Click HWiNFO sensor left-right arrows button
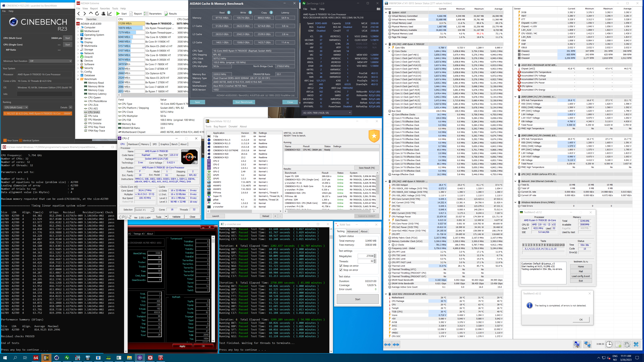Screen dimensions: 644x362 point(387,345)
